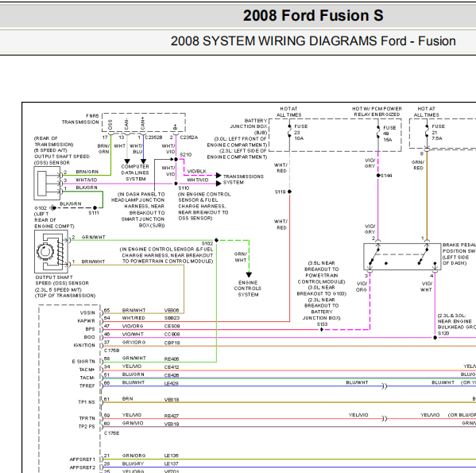Image resolution: width=476 pixels, height=473 pixels.
Task: Click the S119 splice dot
Action: pyautogui.click(x=289, y=192)
